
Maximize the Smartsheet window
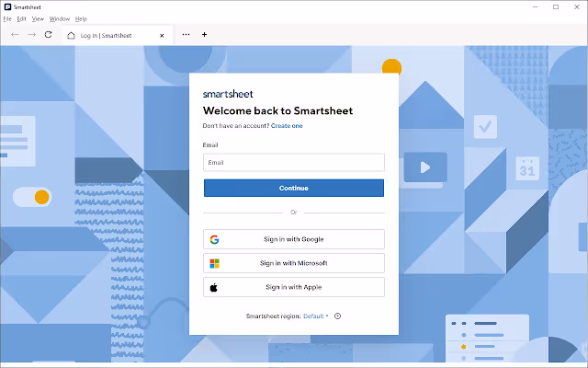click(x=556, y=6)
